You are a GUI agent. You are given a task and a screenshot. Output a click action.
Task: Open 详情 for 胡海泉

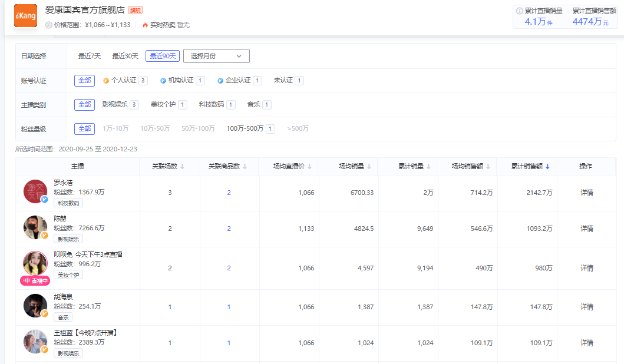coord(587,307)
